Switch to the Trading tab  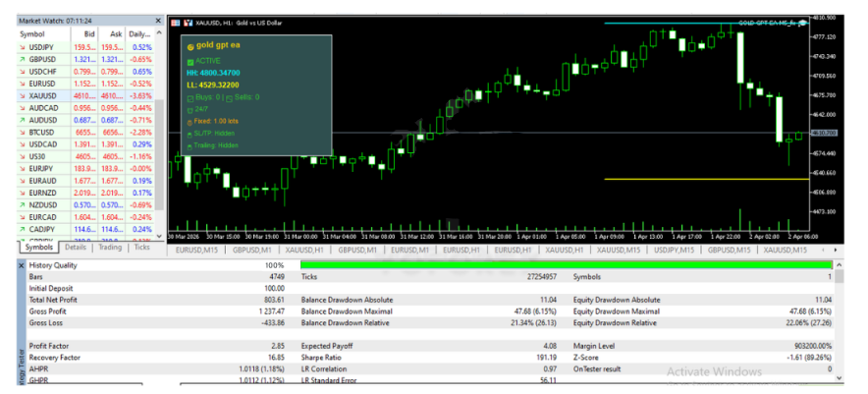[x=110, y=248]
